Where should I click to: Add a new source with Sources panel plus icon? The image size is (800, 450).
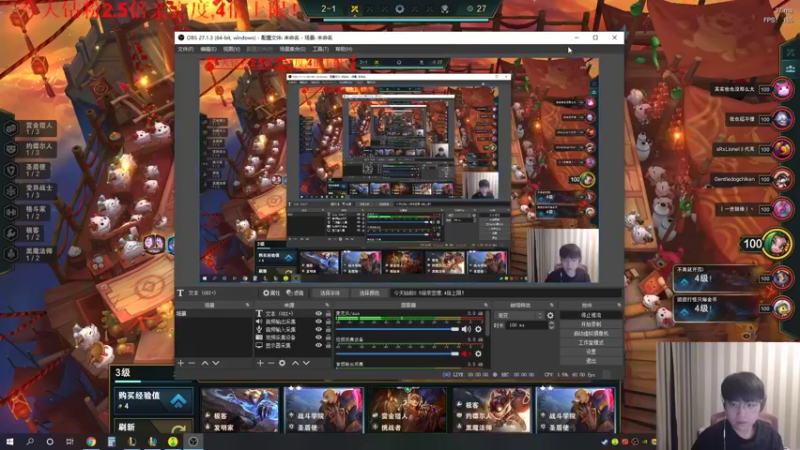coord(260,363)
